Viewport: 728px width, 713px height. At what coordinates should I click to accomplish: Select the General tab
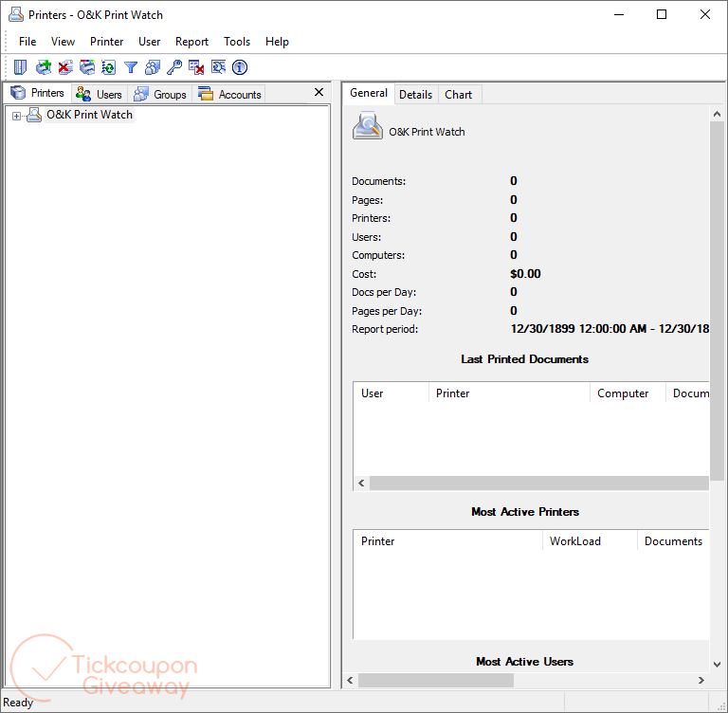(x=369, y=93)
